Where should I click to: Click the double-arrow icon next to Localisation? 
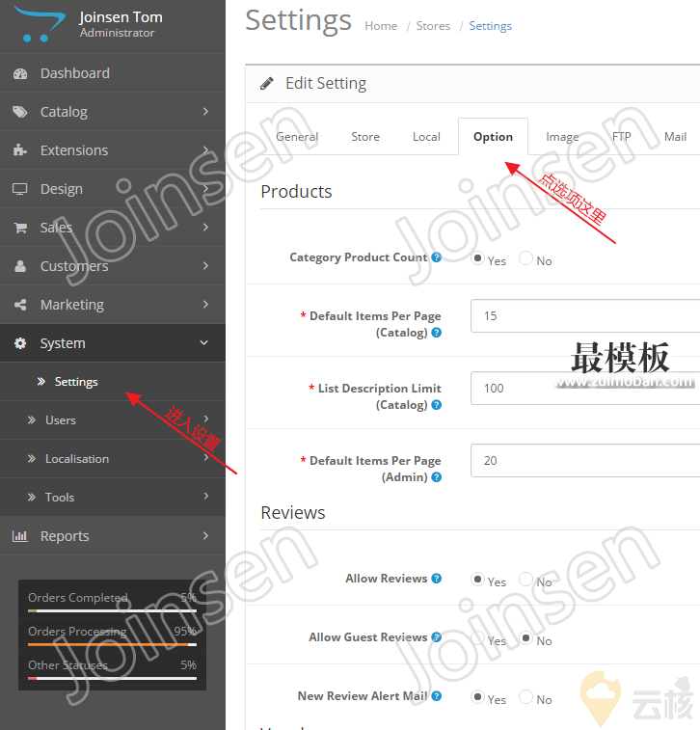(32, 459)
